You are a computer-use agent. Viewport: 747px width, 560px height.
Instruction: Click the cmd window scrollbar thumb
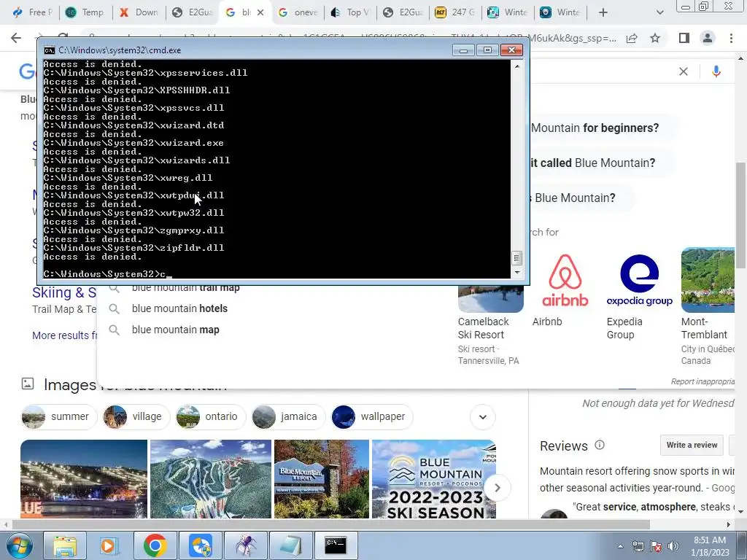pyautogui.click(x=517, y=258)
